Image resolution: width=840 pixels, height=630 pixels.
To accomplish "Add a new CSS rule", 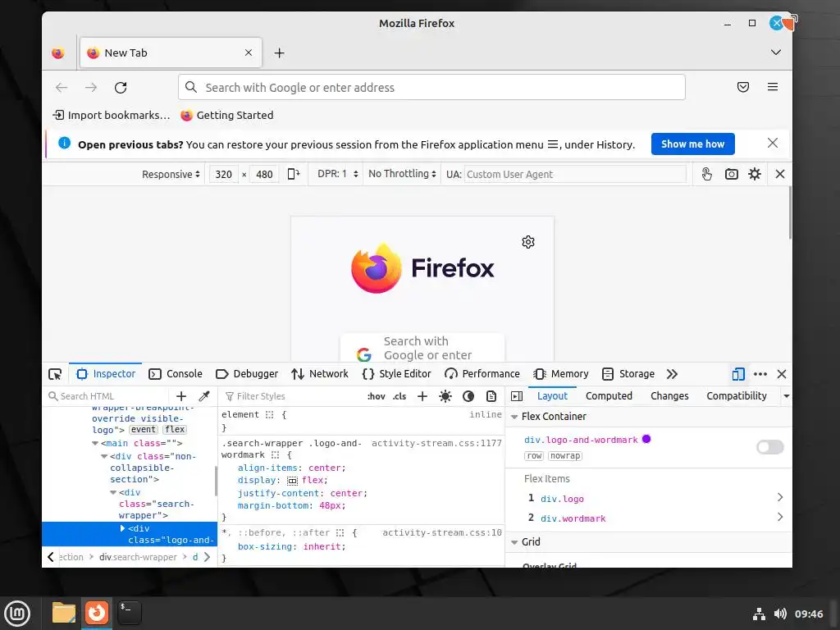I will [x=422, y=396].
